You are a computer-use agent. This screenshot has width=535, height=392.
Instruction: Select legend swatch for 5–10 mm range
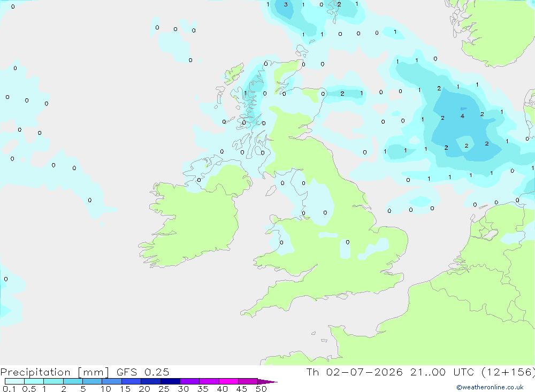[93, 381]
